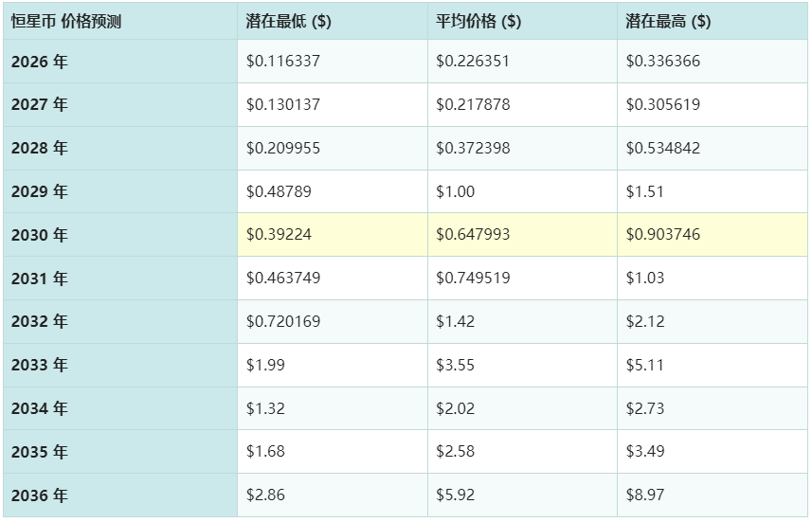
Task: Select the 2031 年 row label
Action: (x=40, y=279)
